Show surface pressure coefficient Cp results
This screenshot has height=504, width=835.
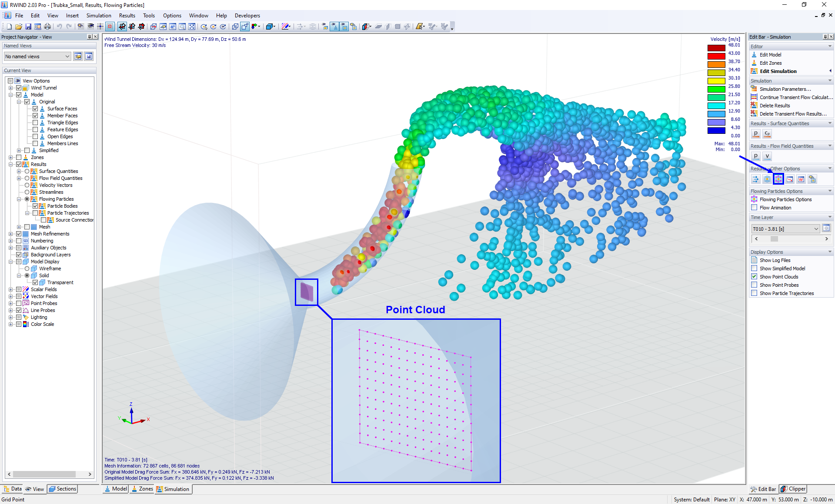(x=767, y=134)
